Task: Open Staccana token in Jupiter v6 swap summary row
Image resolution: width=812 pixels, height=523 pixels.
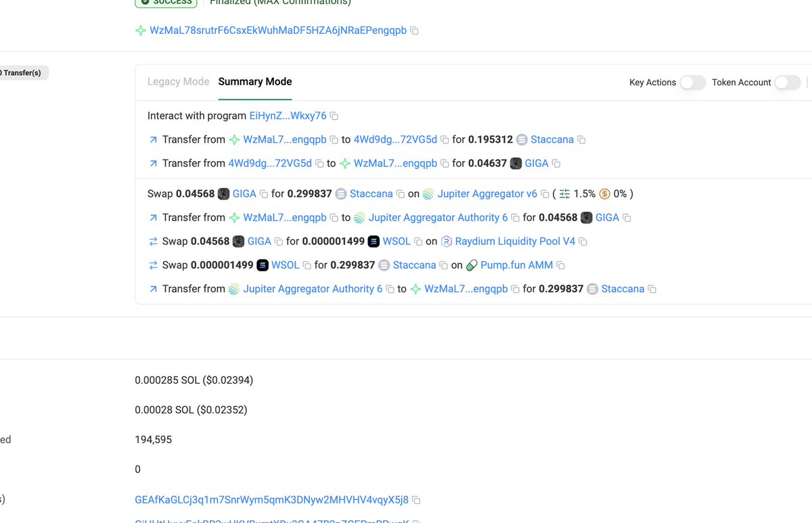Action: (x=371, y=194)
